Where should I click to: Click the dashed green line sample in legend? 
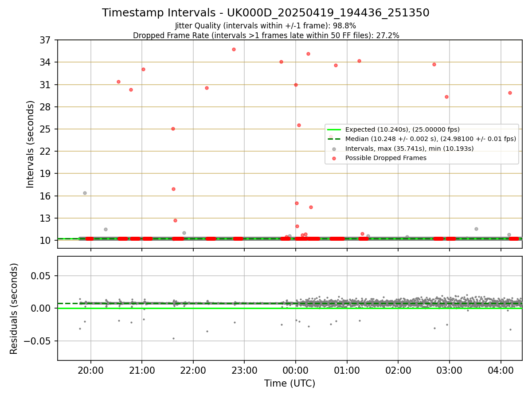[334, 139]
